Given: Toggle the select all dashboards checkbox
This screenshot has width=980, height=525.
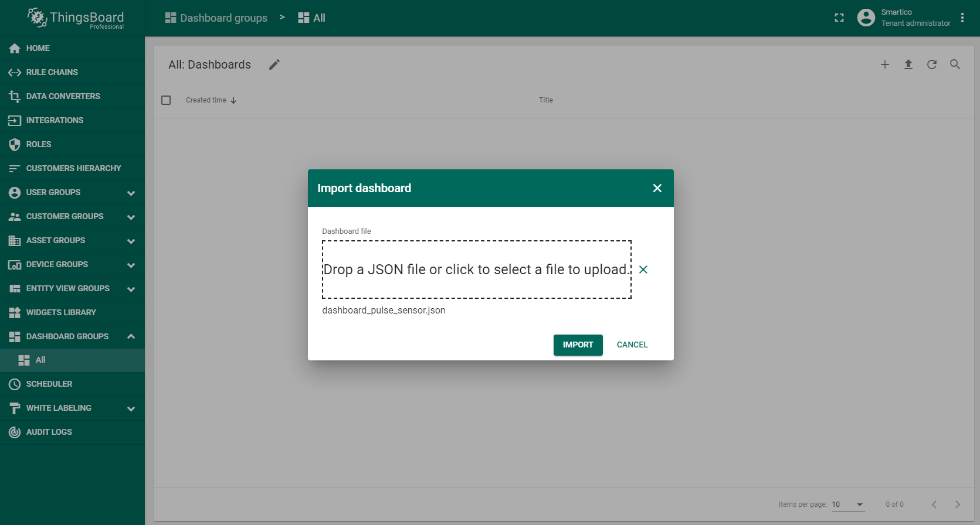Looking at the screenshot, I should [166, 100].
